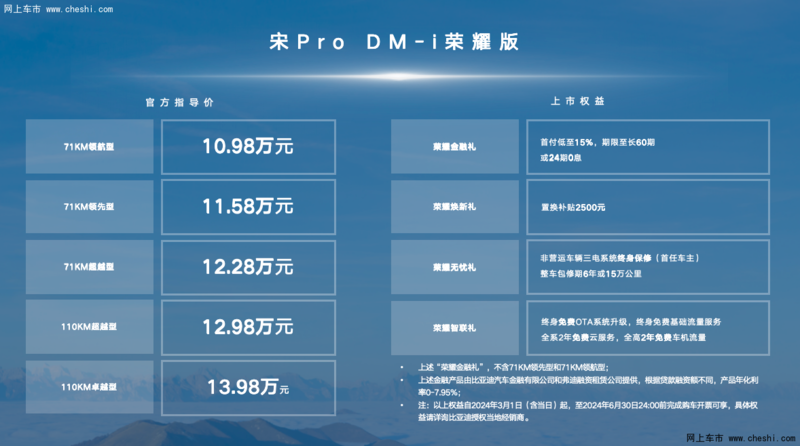800x446 pixels.
Task: Click the 12.28万元 price box
Action: point(248,267)
